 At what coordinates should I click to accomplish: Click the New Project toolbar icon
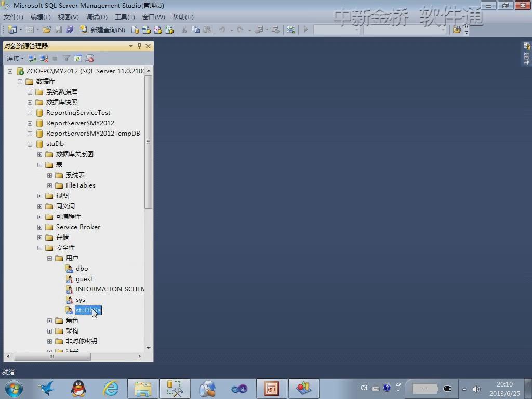(12, 30)
